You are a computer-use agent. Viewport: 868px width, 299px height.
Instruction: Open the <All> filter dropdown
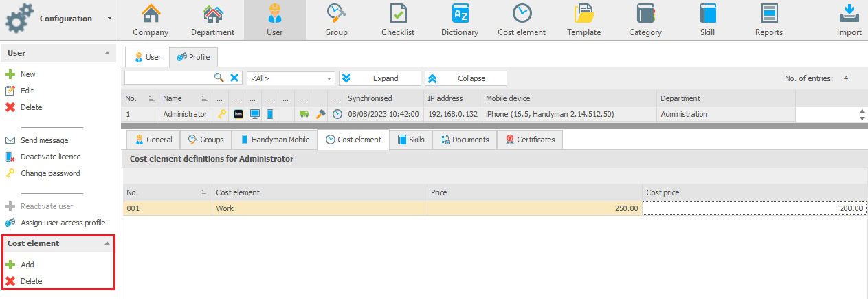coord(330,78)
